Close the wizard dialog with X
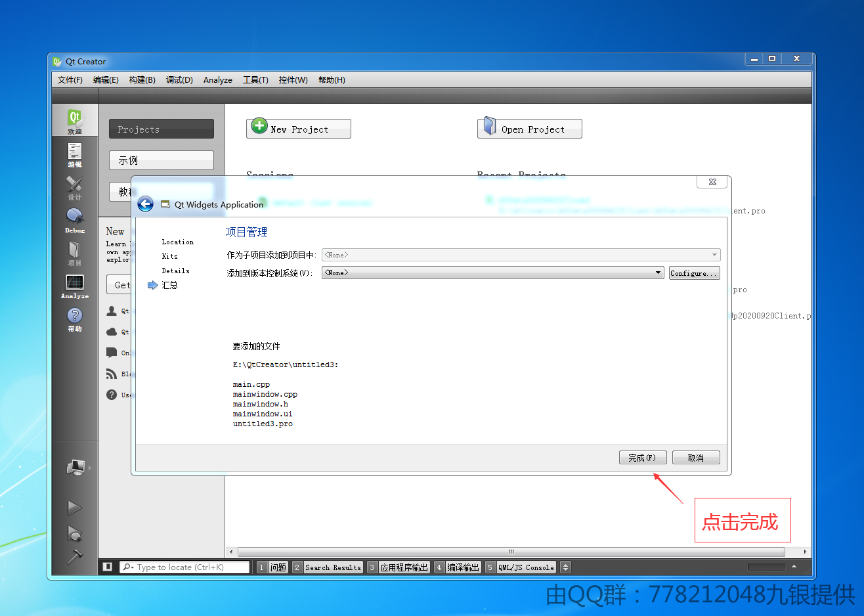This screenshot has height=616, width=864. (x=712, y=182)
